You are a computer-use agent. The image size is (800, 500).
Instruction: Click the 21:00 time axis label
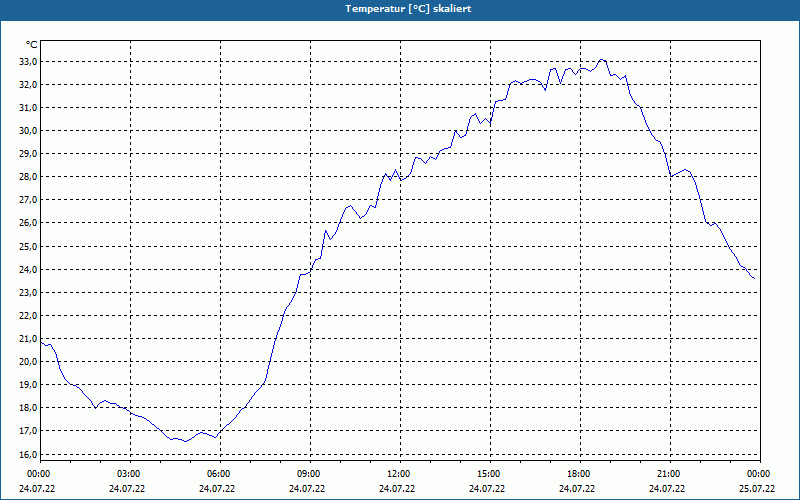(669, 474)
